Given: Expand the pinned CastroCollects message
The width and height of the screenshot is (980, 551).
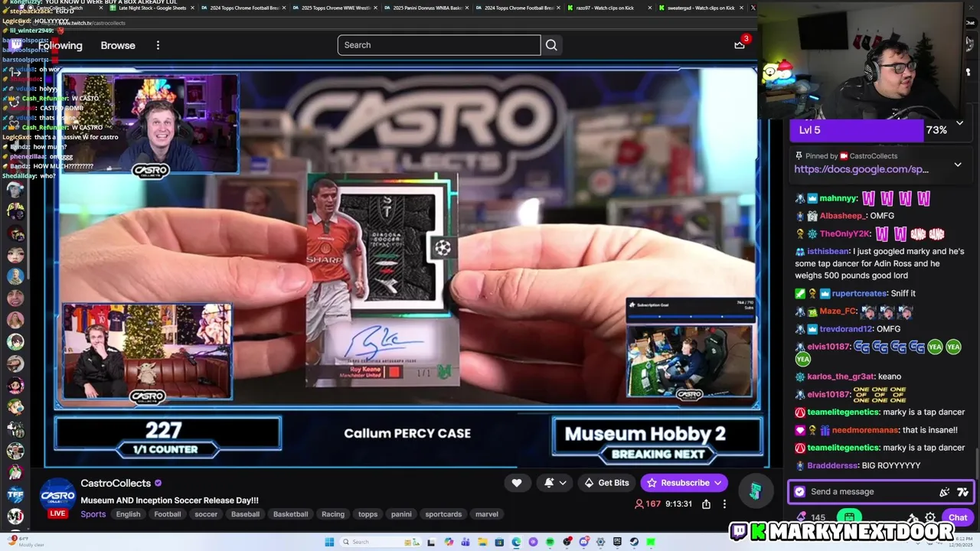Looking at the screenshot, I should [x=958, y=165].
